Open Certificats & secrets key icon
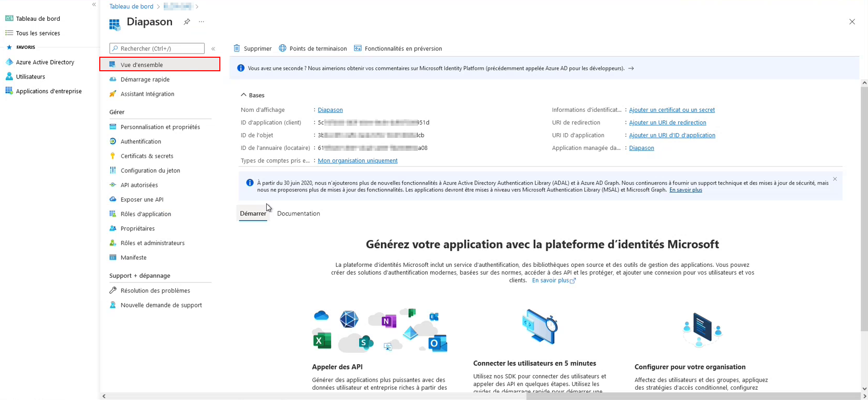Image resolution: width=868 pixels, height=400 pixels. [x=113, y=156]
